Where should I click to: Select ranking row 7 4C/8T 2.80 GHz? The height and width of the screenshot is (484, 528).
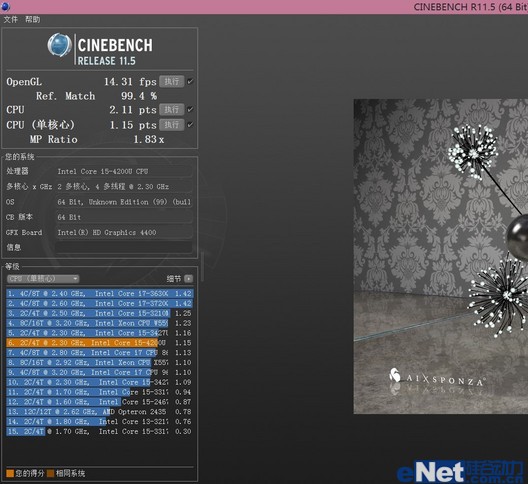pyautogui.click(x=100, y=353)
